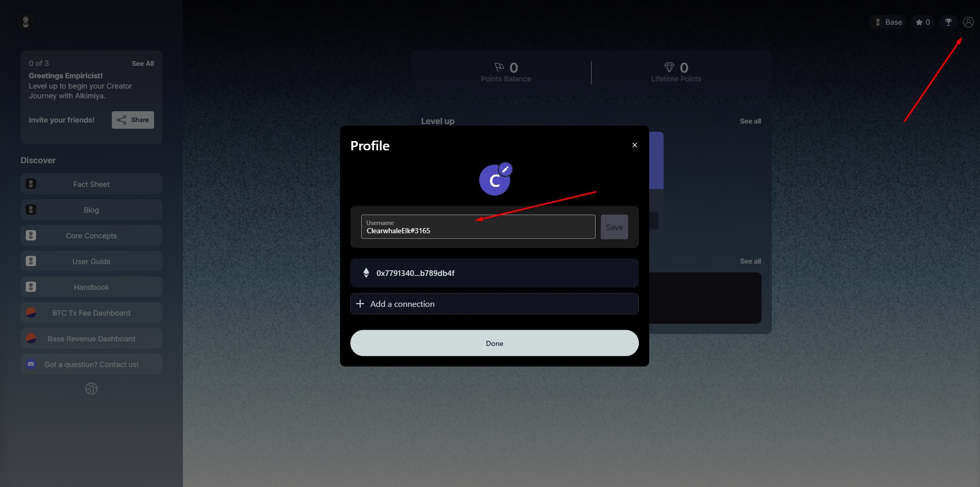
Task: Open Fact Sheet in Discover menu
Action: [91, 184]
